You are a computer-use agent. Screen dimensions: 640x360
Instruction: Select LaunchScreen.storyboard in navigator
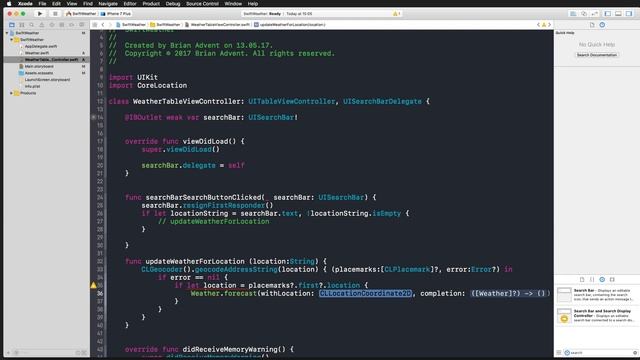tap(47, 80)
